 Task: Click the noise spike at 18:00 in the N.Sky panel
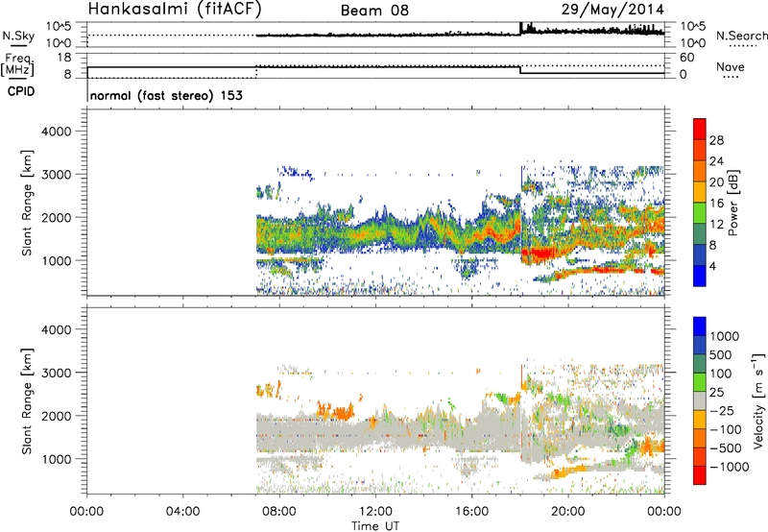point(521,28)
